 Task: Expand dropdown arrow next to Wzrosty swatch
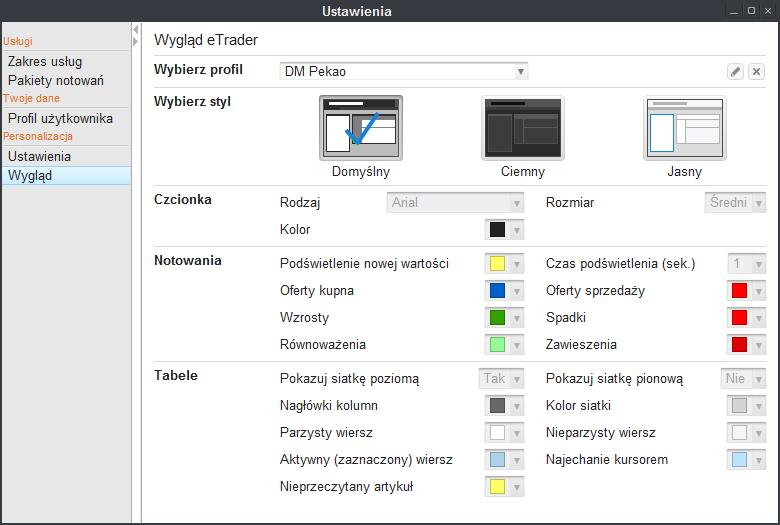coord(517,317)
